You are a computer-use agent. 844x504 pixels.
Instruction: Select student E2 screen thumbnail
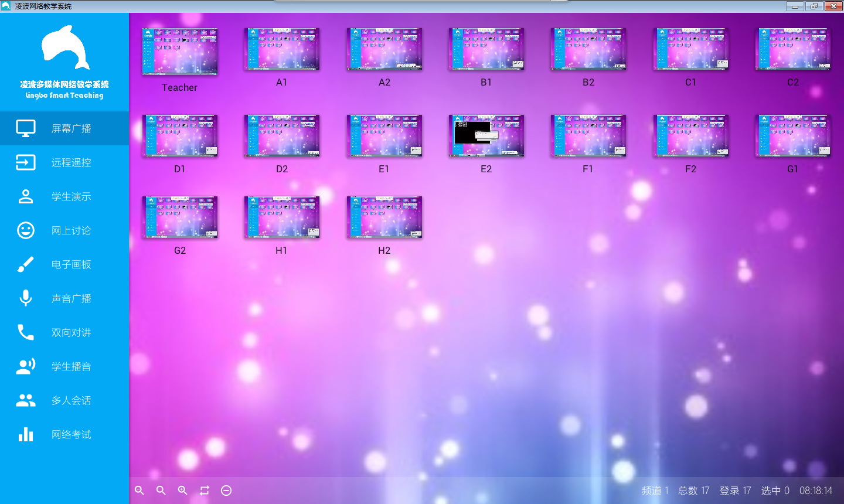pyautogui.click(x=486, y=136)
